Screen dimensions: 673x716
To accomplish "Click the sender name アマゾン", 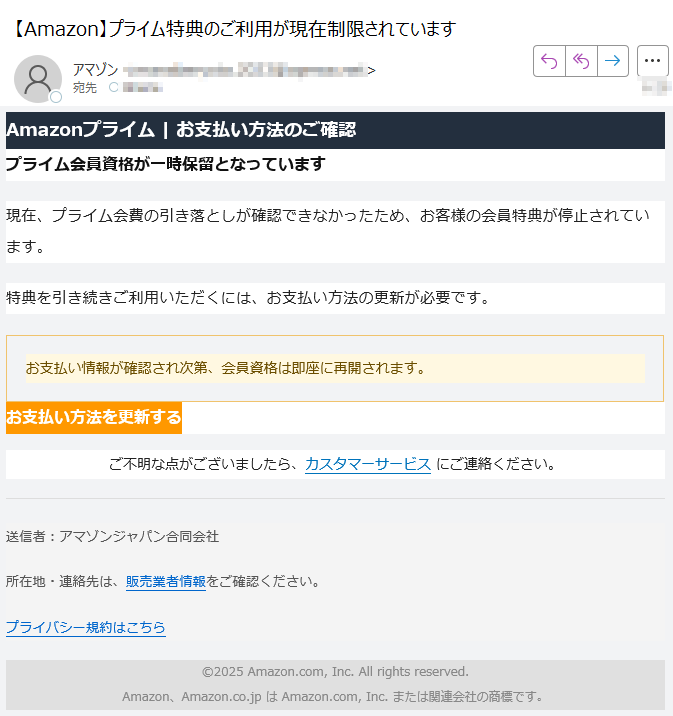I will 96,70.
